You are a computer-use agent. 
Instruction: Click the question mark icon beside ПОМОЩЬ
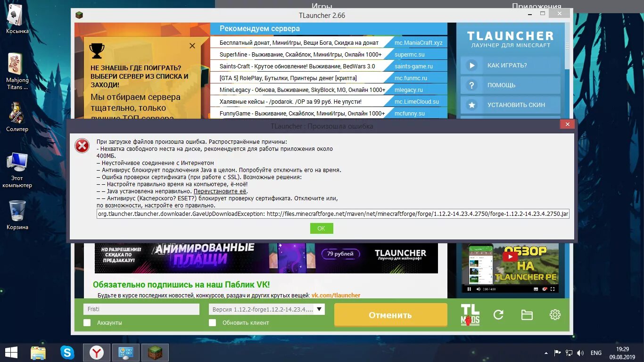471,85
